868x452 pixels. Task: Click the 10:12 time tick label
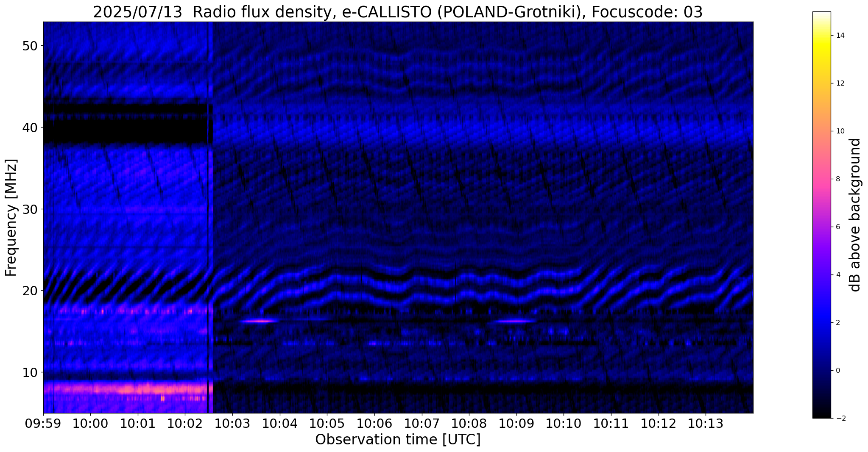658,423
